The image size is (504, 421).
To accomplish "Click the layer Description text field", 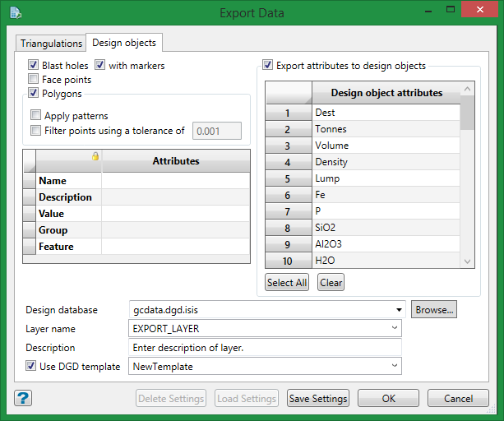I will pyautogui.click(x=265, y=348).
